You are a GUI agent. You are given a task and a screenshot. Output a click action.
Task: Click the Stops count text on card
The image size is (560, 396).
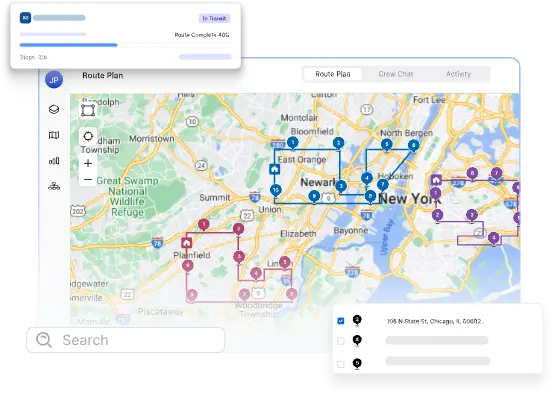[x=33, y=57]
